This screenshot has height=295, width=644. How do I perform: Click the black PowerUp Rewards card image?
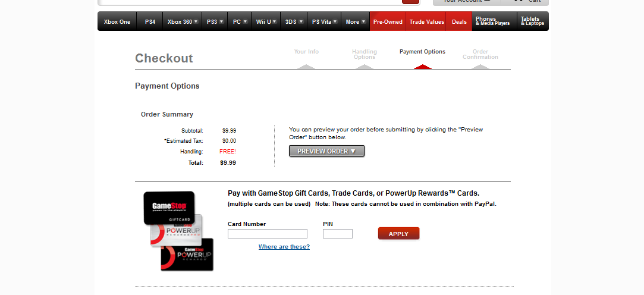pos(187,255)
